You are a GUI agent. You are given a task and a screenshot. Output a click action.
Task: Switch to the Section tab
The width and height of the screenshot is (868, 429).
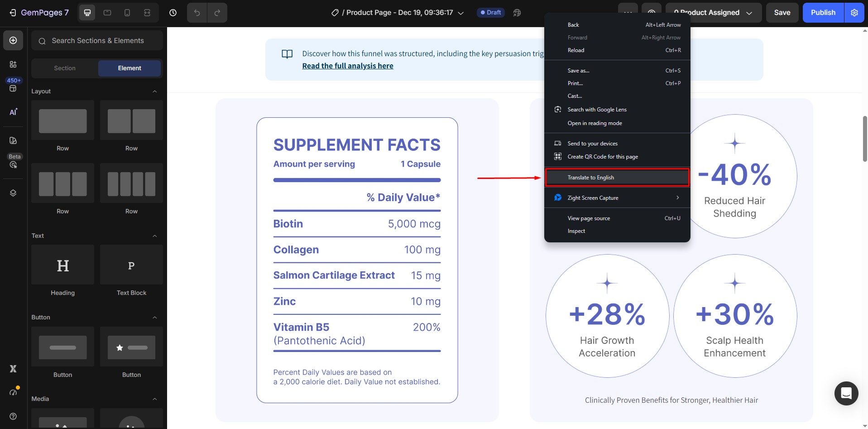point(65,68)
